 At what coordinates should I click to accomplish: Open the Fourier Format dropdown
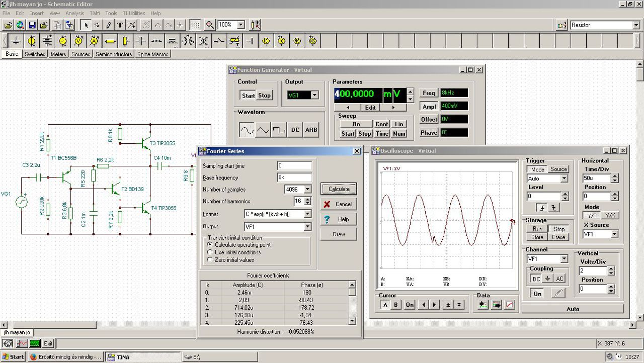pyautogui.click(x=307, y=214)
